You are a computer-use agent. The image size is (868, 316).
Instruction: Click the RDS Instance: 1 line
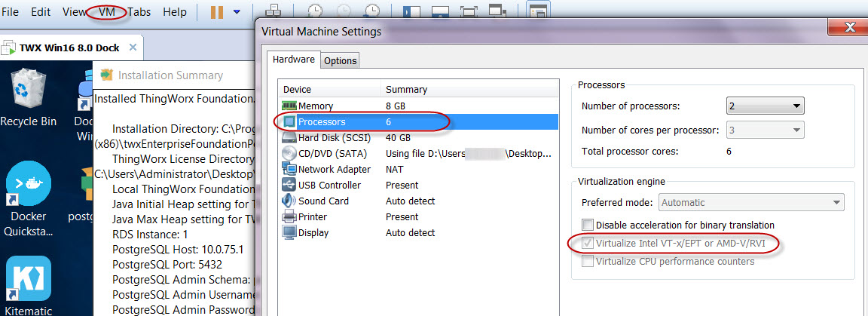pyautogui.click(x=150, y=234)
